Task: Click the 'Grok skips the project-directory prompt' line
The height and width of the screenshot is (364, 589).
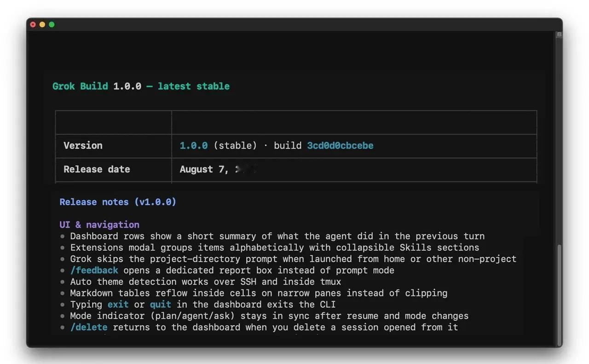Action: click(x=293, y=259)
